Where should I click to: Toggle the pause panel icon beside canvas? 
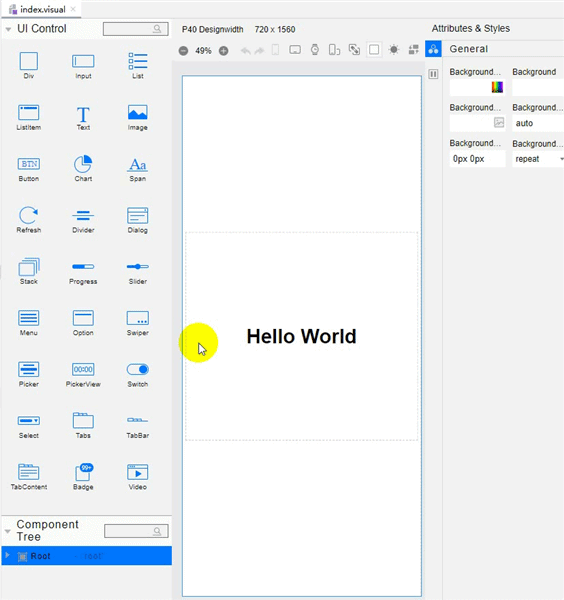coord(433,74)
